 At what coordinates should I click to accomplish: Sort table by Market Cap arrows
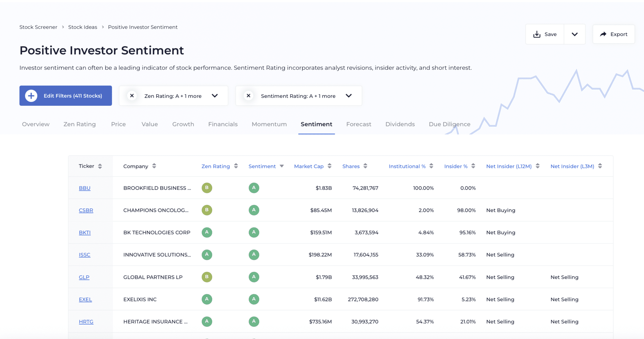(x=329, y=166)
